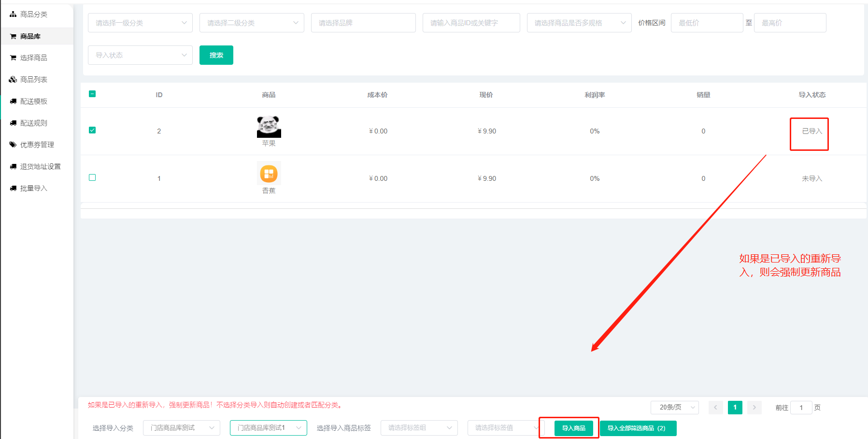Image resolution: width=868 pixels, height=439 pixels.
Task: Focus the 请输入商品ID或关键字 search field
Action: (471, 23)
